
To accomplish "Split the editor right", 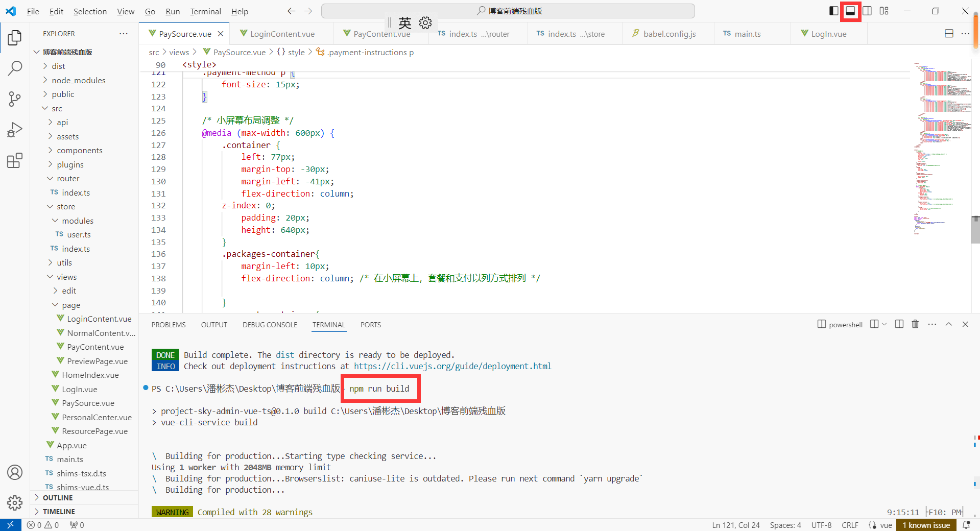I will [x=949, y=34].
